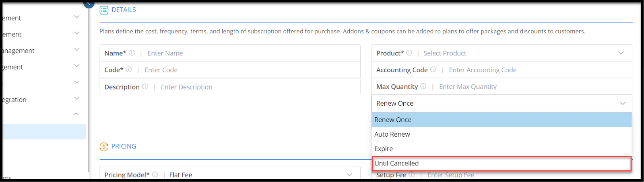
Task: Click the Description field info icon
Action: tap(145, 87)
